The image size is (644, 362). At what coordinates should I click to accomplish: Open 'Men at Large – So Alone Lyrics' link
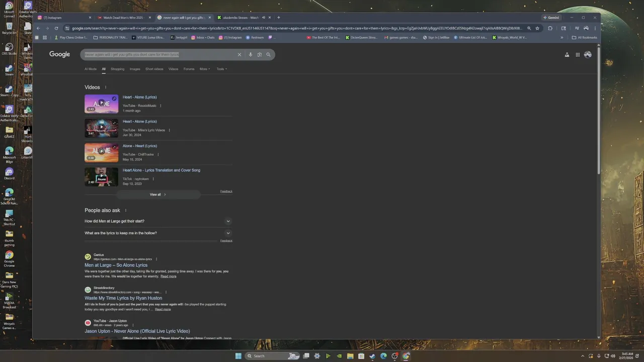tap(116, 265)
